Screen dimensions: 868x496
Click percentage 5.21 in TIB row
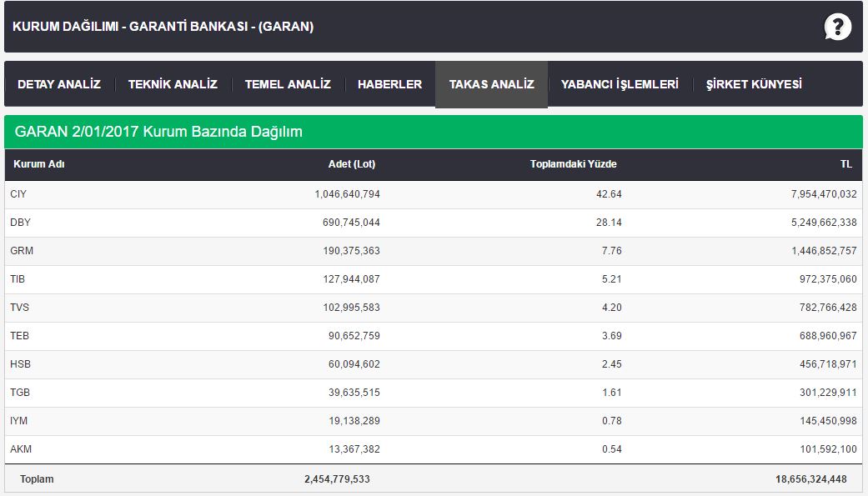[x=612, y=279]
